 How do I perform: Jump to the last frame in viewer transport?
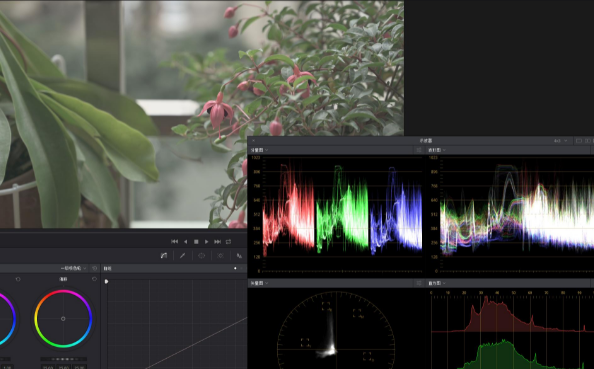coord(217,241)
